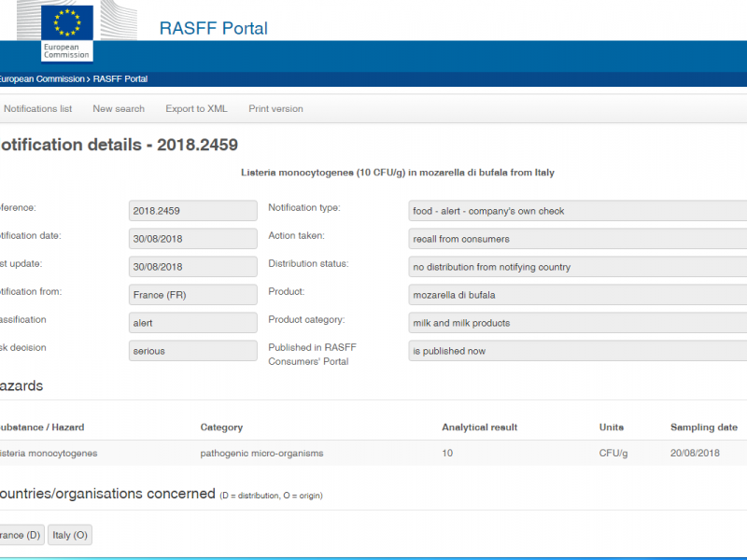Select the Listeria monocytogenes hazard cell

pos(49,453)
